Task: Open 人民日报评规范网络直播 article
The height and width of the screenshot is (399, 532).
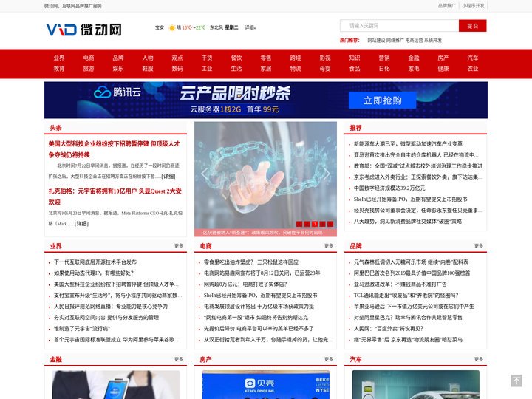Action: [111, 307]
